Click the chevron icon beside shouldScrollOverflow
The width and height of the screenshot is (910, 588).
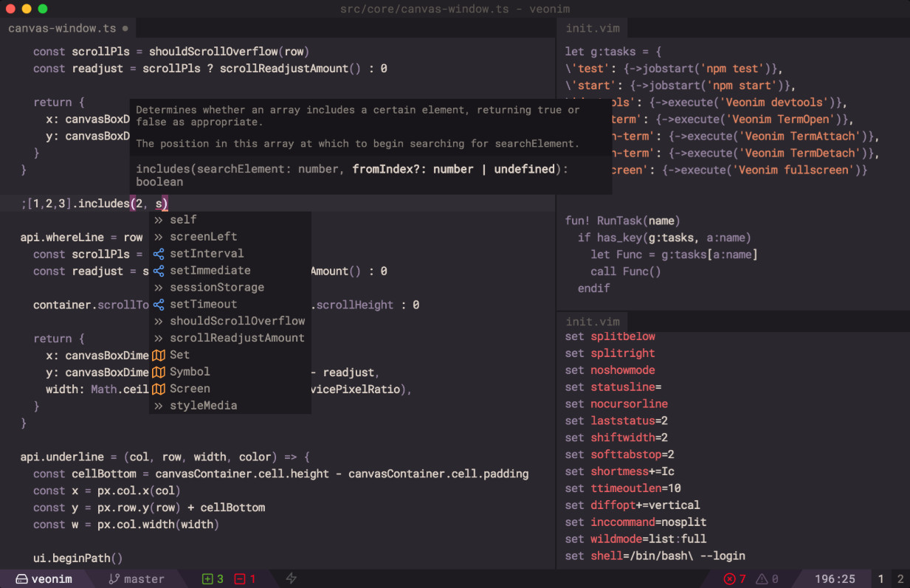pyautogui.click(x=159, y=322)
